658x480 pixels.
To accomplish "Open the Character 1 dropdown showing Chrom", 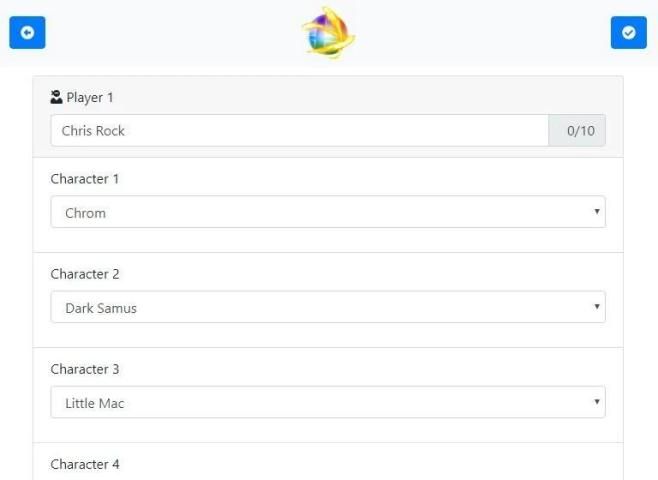I will point(327,212).
